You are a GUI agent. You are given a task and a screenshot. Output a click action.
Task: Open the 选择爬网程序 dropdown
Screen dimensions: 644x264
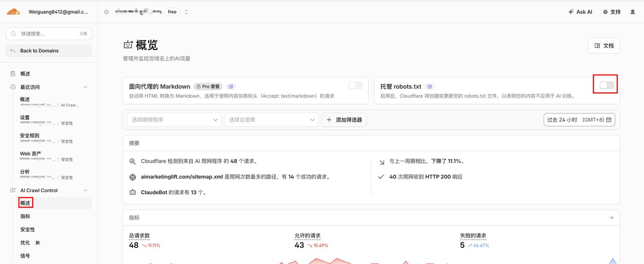pyautogui.click(x=174, y=120)
